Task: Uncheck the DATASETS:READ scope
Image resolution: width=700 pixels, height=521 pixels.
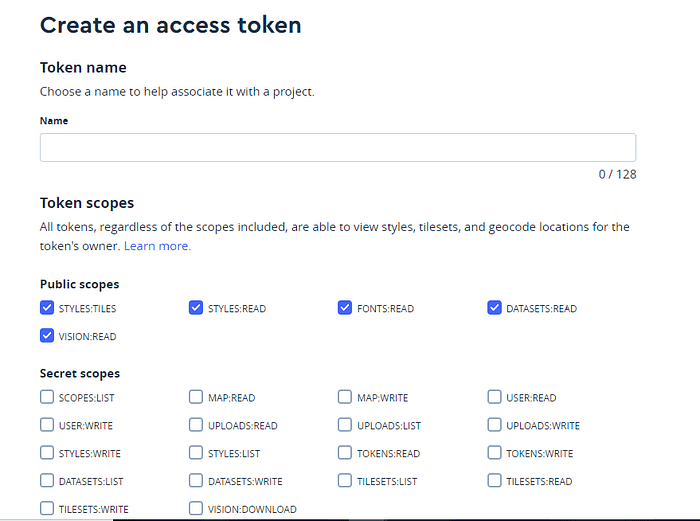Action: [494, 308]
